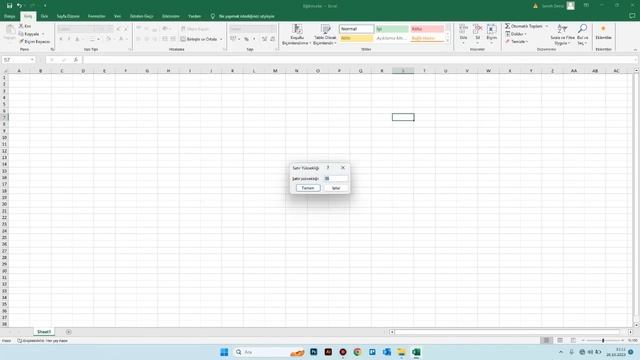Viewport: 640px width, 360px height.
Task: Apply the yellow Nötr cell style
Action: [x=356, y=38]
